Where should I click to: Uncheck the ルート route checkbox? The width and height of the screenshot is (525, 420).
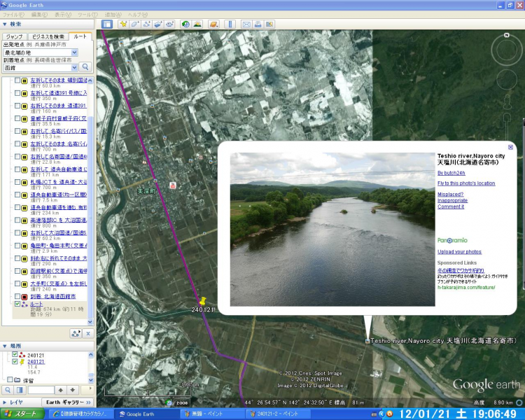coord(17,304)
